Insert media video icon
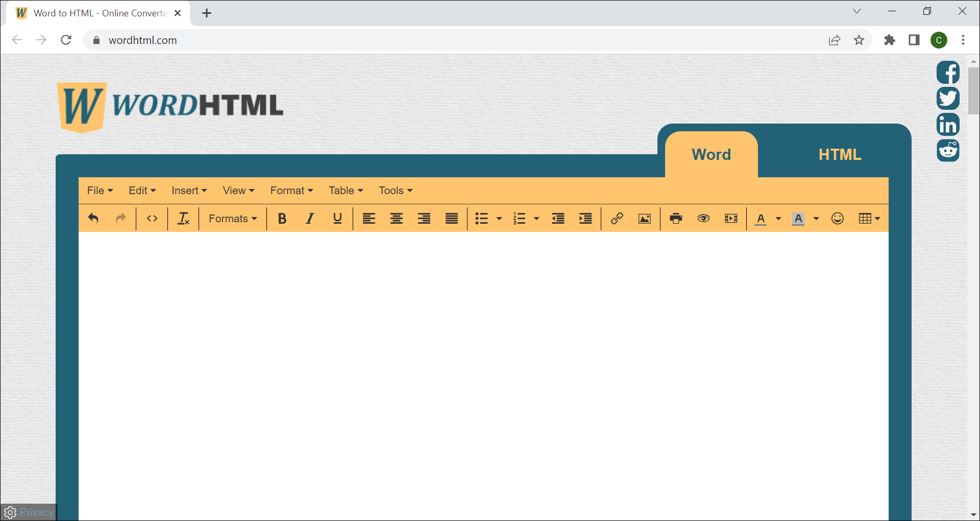Viewport: 980px width, 521px height. pos(731,219)
